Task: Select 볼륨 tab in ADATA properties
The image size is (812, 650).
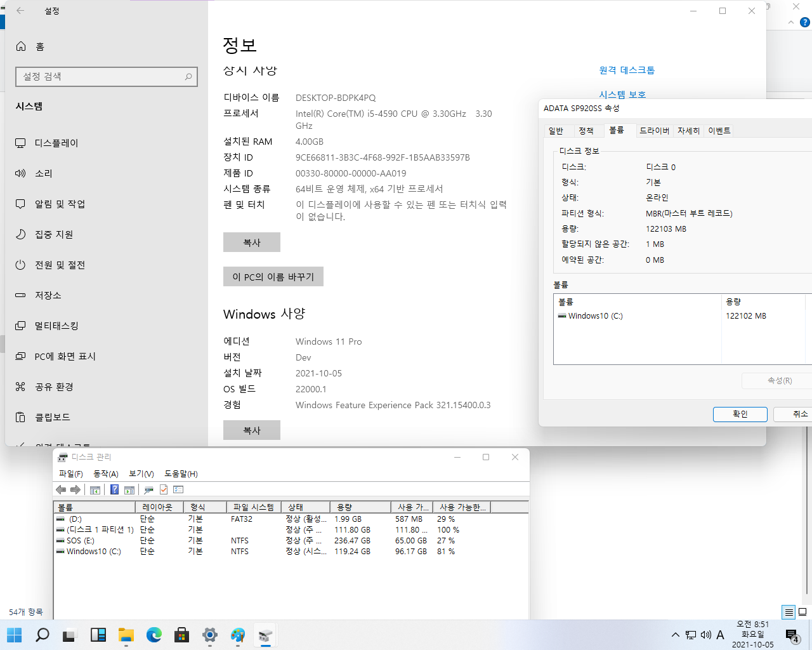Action: pyautogui.click(x=617, y=130)
